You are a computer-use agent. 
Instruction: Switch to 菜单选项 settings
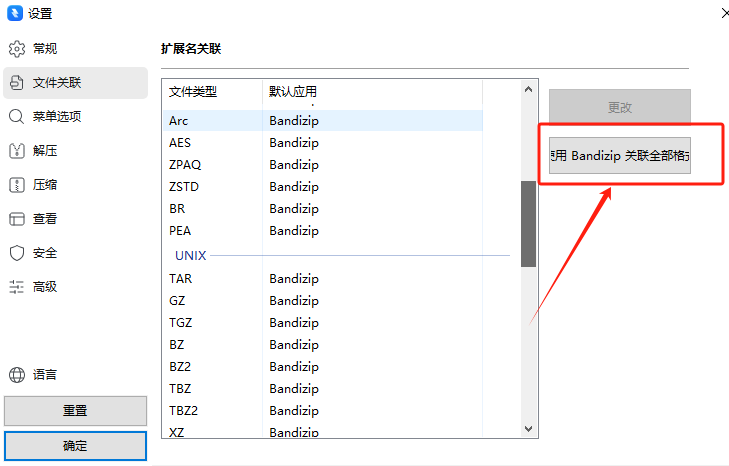coord(75,116)
